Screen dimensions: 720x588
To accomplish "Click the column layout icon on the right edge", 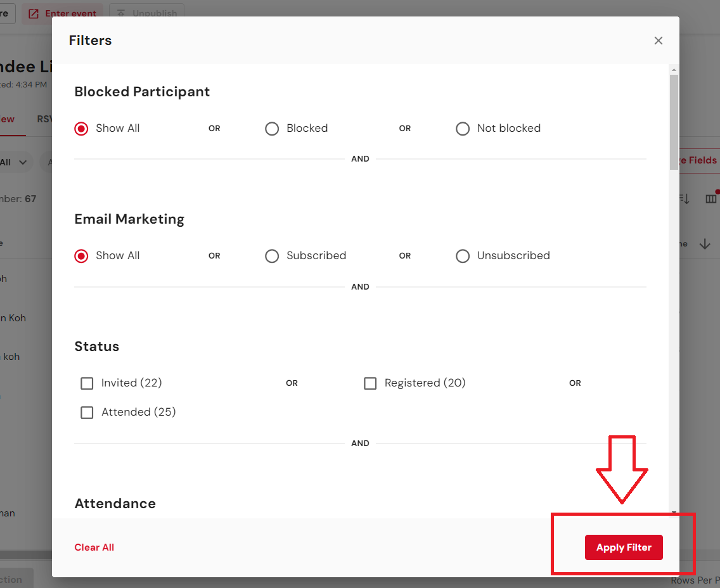I will 711,199.
